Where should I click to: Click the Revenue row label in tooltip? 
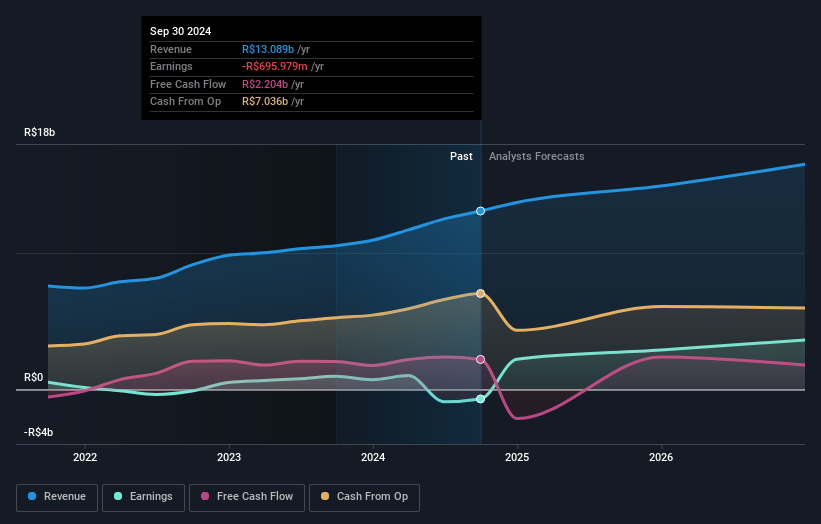click(x=171, y=49)
